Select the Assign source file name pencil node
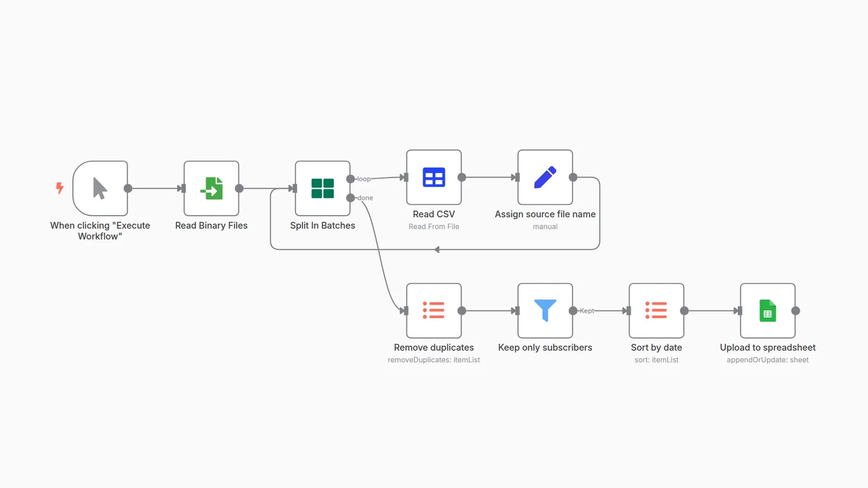Image resolution: width=868 pixels, height=488 pixels. pos(545,177)
